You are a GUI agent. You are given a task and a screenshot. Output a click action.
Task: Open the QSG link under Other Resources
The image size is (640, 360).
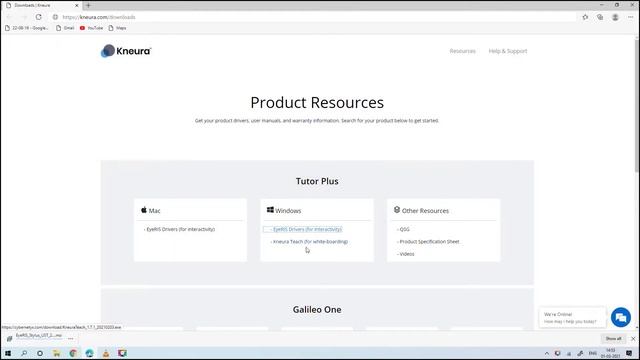(x=403, y=229)
